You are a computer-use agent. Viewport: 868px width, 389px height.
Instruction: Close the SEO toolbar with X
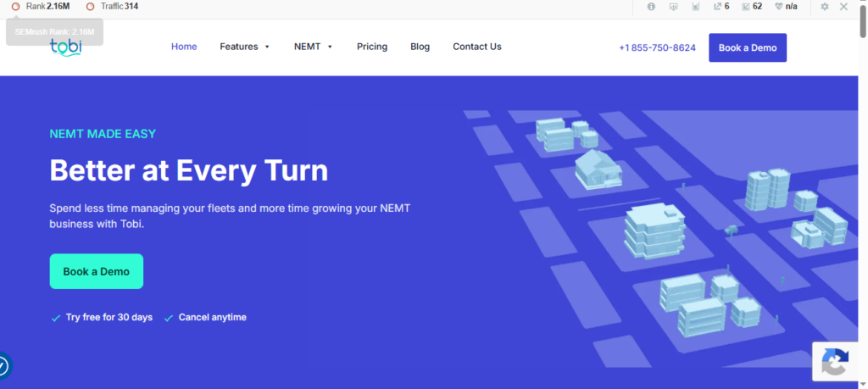(x=843, y=7)
